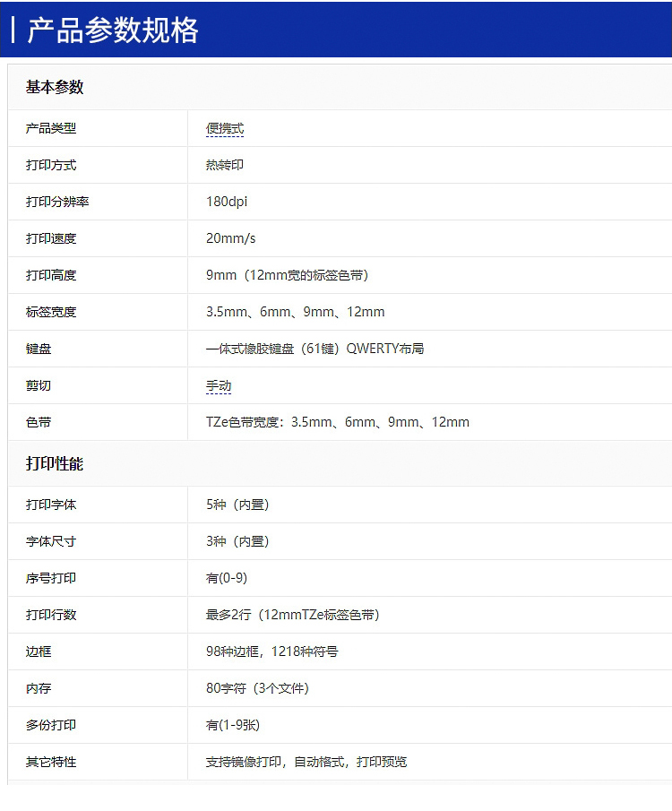Select the 多份打印 row label
This screenshot has width=672, height=811.
click(51, 726)
